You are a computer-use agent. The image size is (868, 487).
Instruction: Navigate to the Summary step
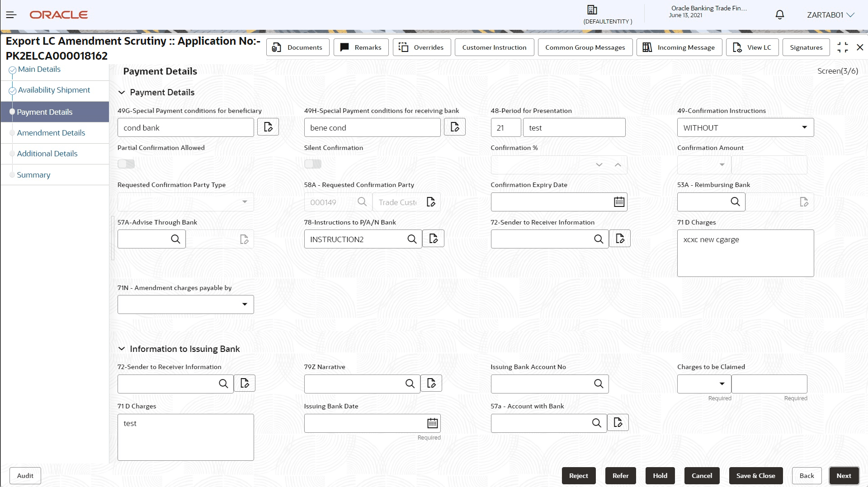coord(33,174)
